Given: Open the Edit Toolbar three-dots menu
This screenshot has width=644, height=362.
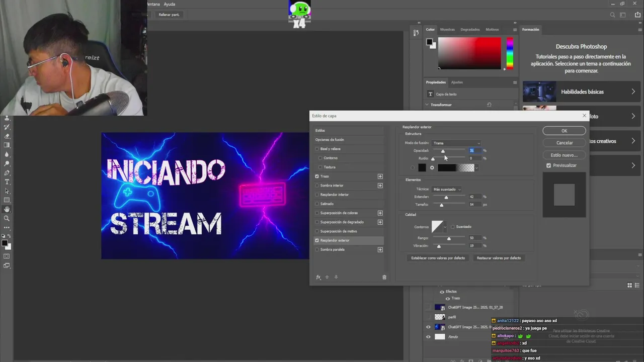Looking at the screenshot, I should (x=7, y=228).
